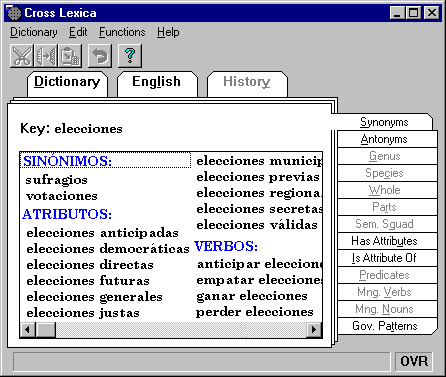This screenshot has width=446, height=377.
Task: Click the scroll left arrow of the list
Action: tap(28, 330)
